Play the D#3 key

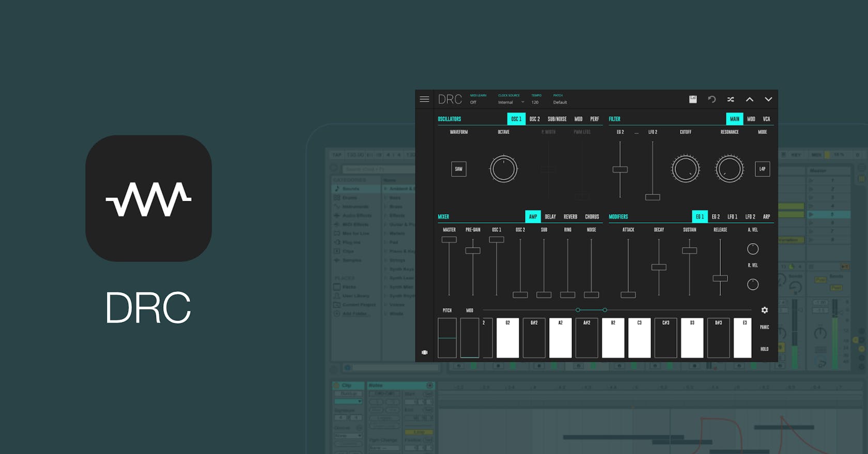coord(719,338)
